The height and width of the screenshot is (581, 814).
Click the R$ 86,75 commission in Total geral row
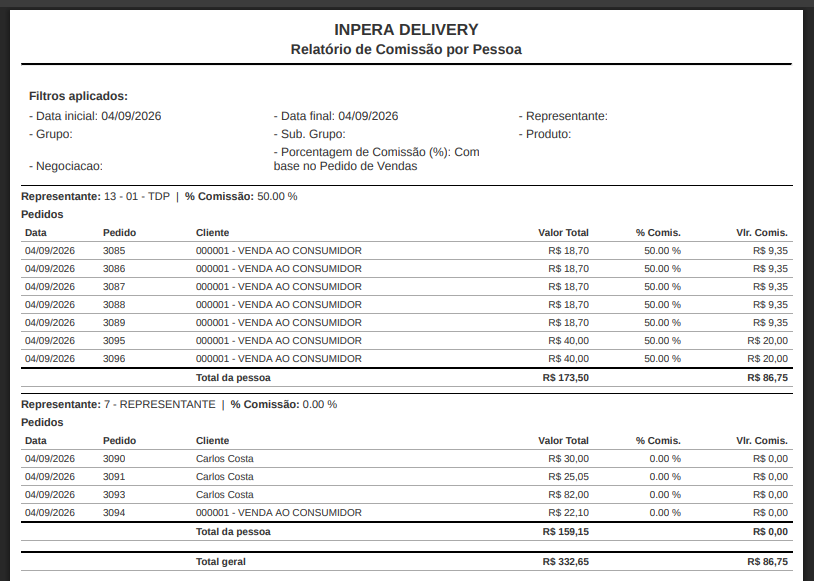767,562
